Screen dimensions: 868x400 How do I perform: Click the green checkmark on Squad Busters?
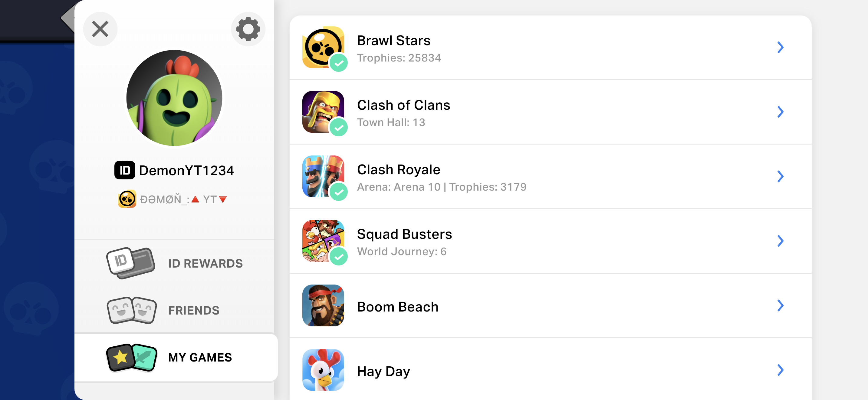pyautogui.click(x=339, y=256)
